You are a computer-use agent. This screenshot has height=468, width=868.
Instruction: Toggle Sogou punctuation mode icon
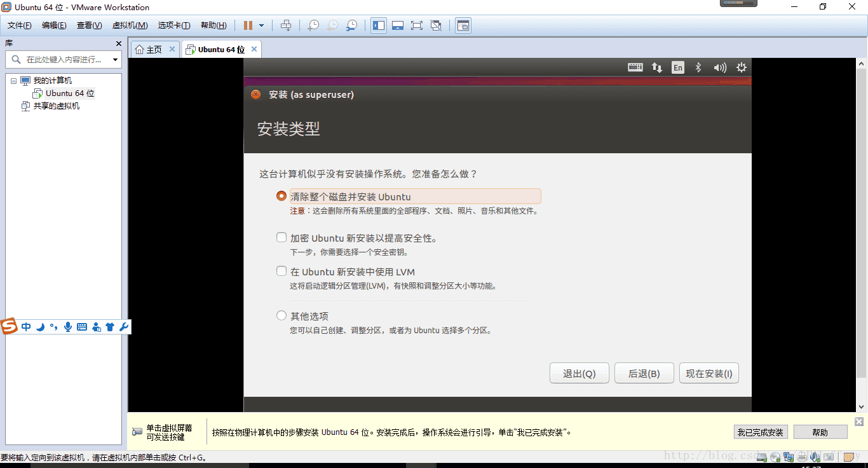(53, 327)
